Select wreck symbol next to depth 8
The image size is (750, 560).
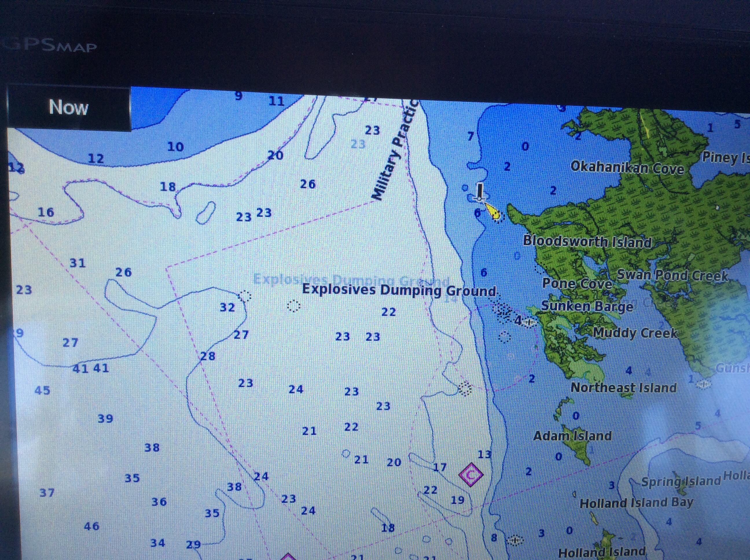515,540
